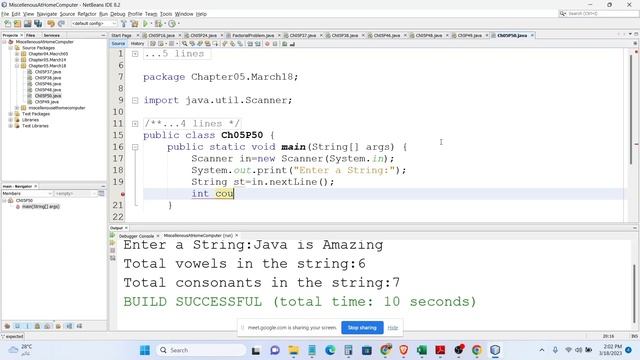
Task: Click the Save All toolbar icon
Action: pos(38,24)
